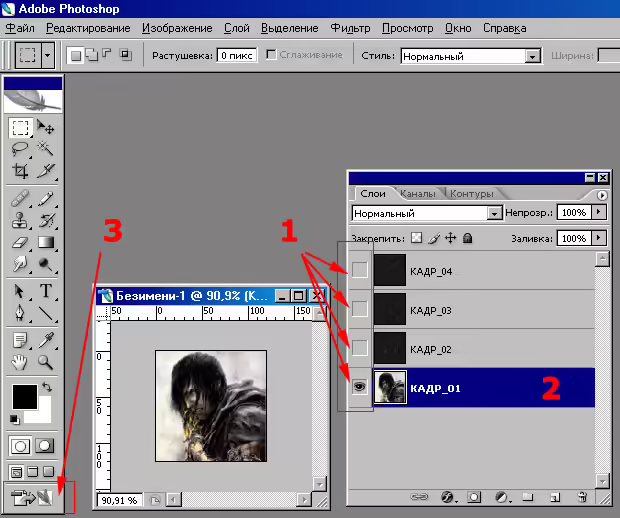Select the Clone Stamp tool
The image size is (620, 518).
coord(20,220)
